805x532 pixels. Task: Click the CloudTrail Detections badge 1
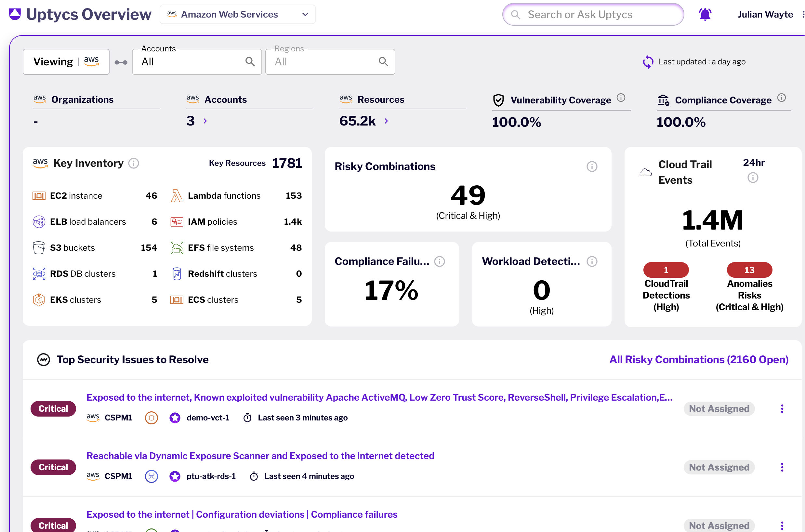click(666, 270)
